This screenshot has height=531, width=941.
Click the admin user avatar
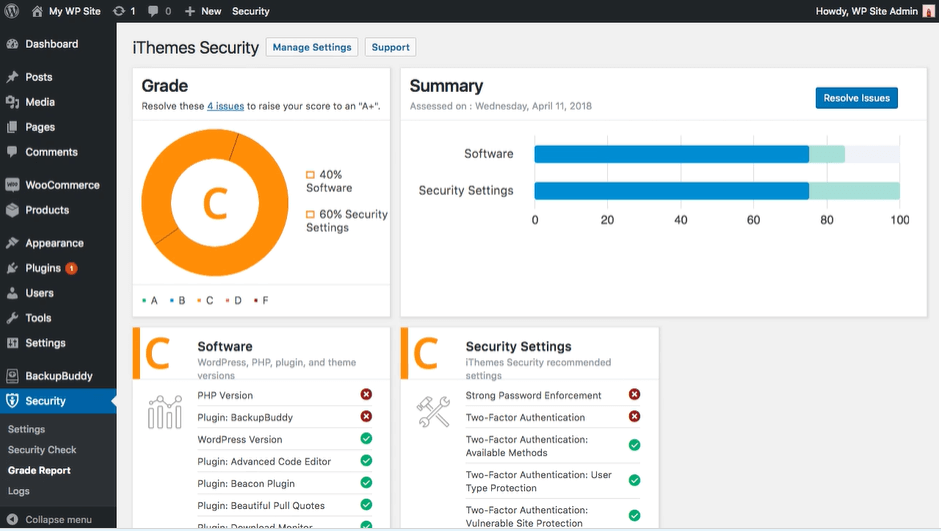(928, 11)
